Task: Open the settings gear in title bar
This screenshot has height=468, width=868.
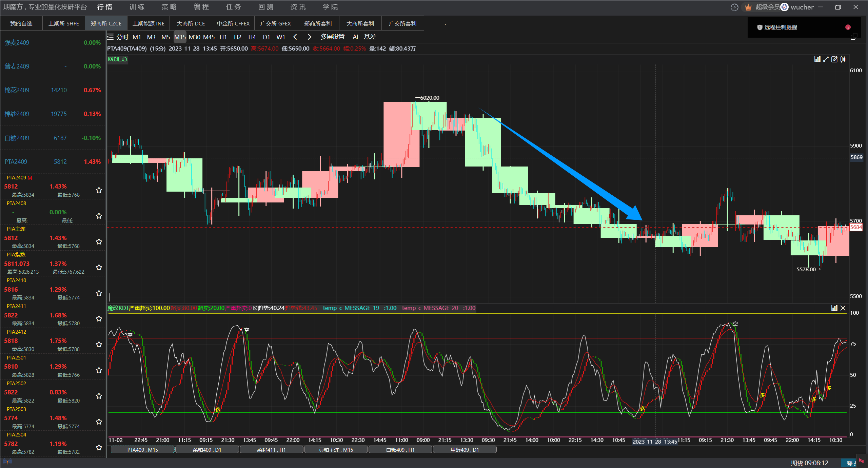Action: (x=734, y=7)
